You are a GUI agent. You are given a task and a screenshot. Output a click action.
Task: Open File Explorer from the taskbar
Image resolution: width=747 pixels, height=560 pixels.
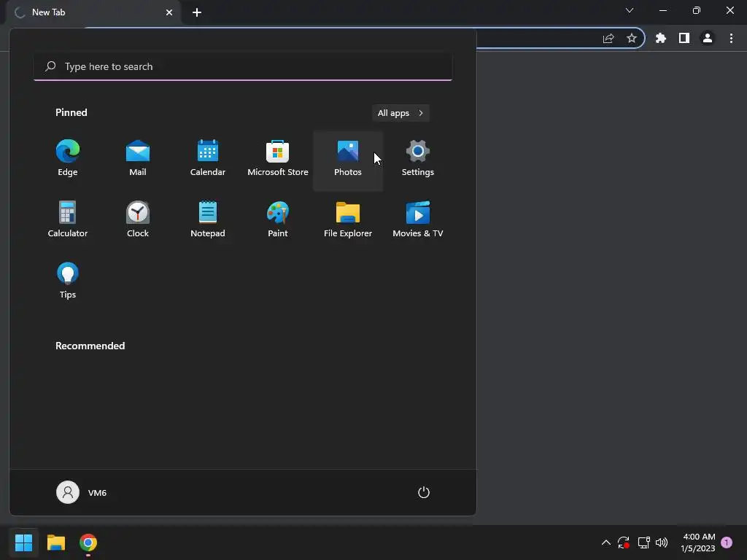point(55,542)
